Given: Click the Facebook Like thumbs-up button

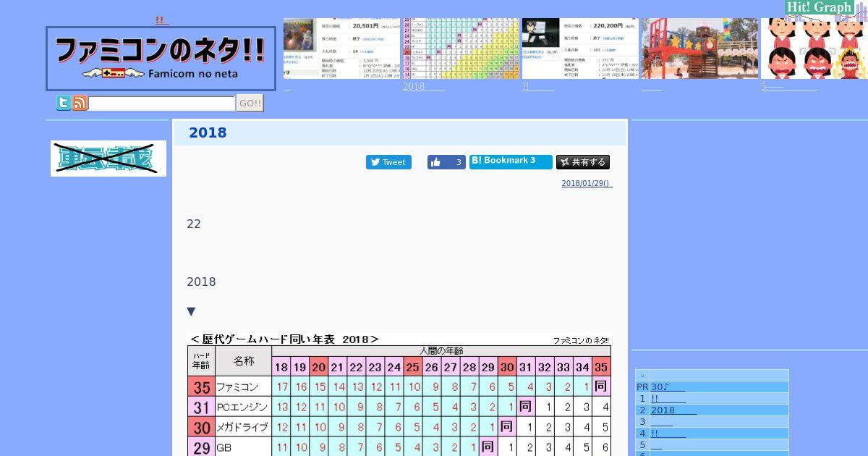Looking at the screenshot, I should tap(446, 162).
